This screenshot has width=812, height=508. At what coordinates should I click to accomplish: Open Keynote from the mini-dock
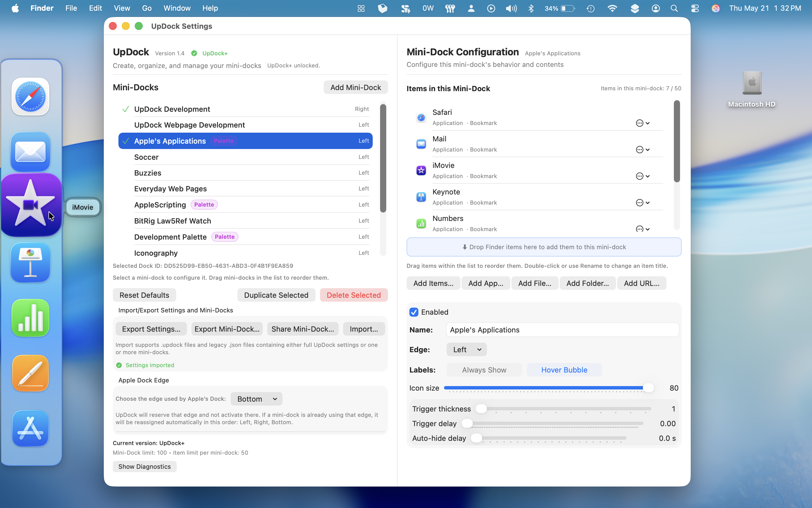point(30,263)
